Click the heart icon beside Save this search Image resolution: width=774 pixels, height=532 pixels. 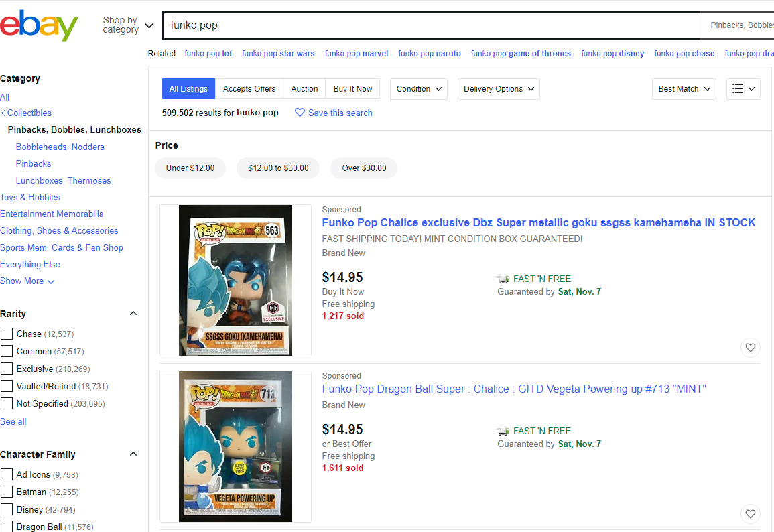pos(300,113)
